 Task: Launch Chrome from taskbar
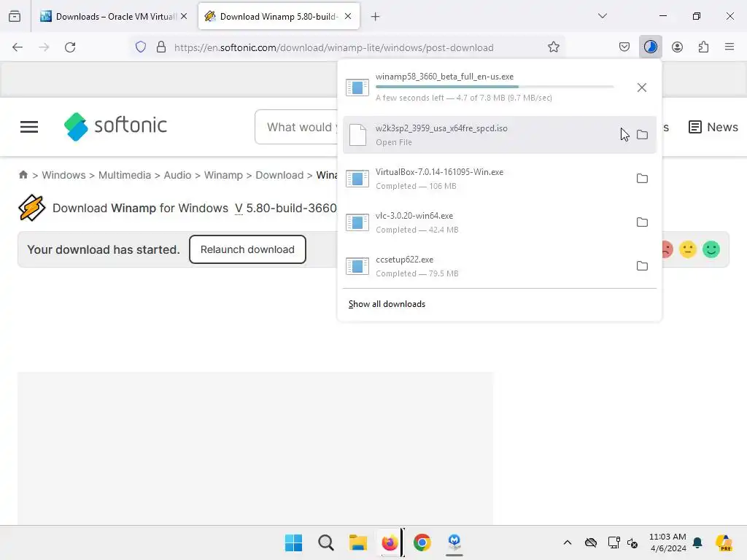click(422, 542)
